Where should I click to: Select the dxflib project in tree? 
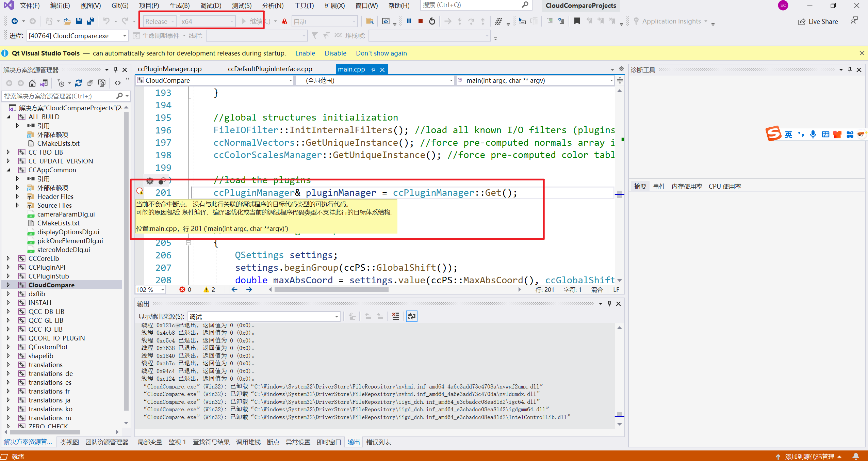click(x=37, y=294)
